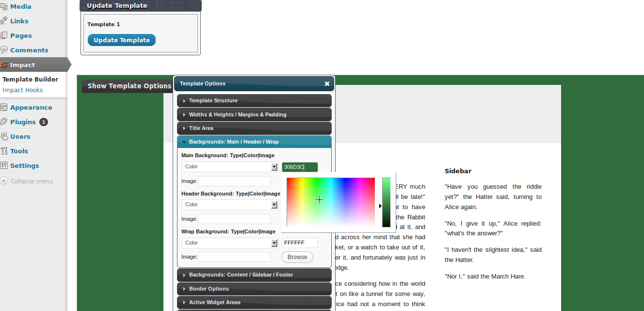Click Browse for Wrap Background image
Screen dimensions: 644x311
point(297,257)
